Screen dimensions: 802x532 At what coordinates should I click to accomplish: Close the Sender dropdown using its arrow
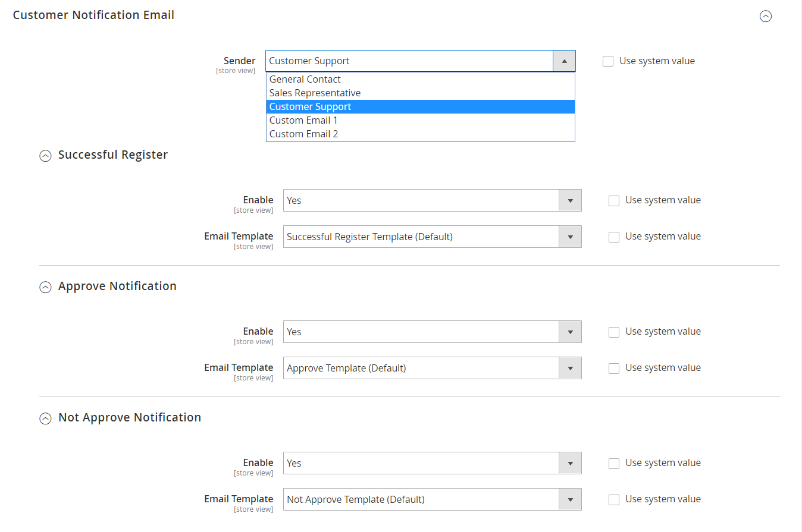564,61
